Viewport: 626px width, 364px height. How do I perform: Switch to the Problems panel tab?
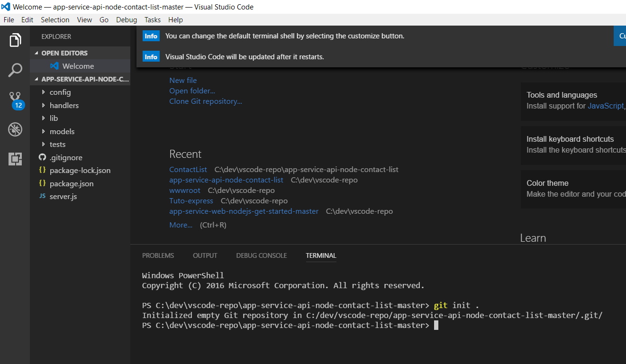coord(158,255)
